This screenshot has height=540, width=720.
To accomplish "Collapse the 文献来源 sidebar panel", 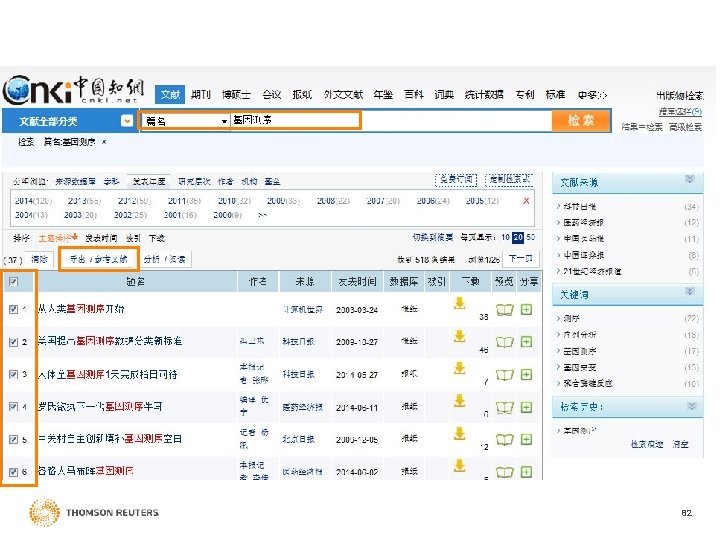I will click(x=690, y=179).
